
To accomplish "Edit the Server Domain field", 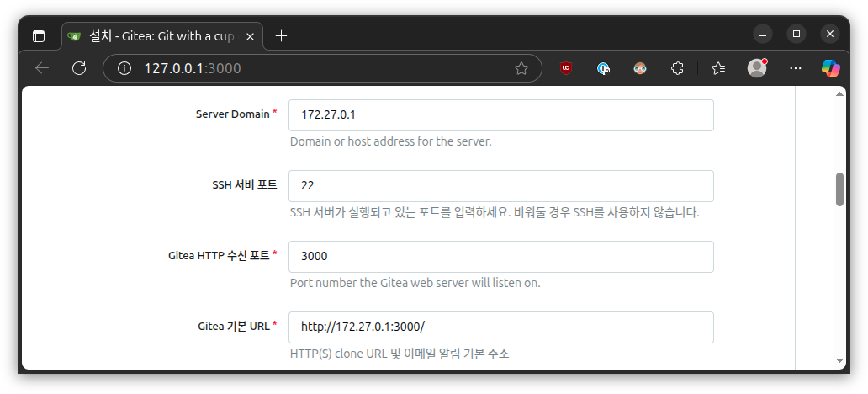I will [x=501, y=115].
